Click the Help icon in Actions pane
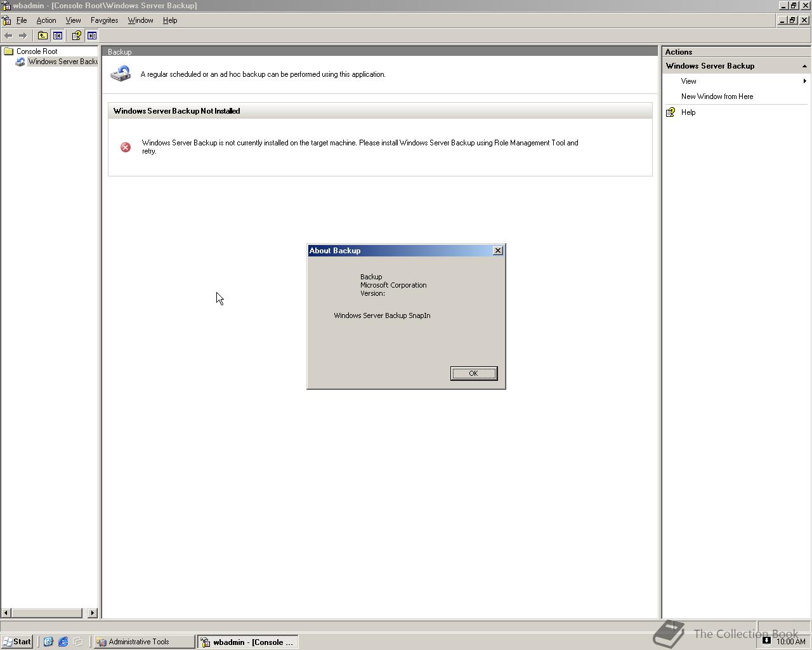Image resolution: width=812 pixels, height=650 pixels. [x=671, y=112]
